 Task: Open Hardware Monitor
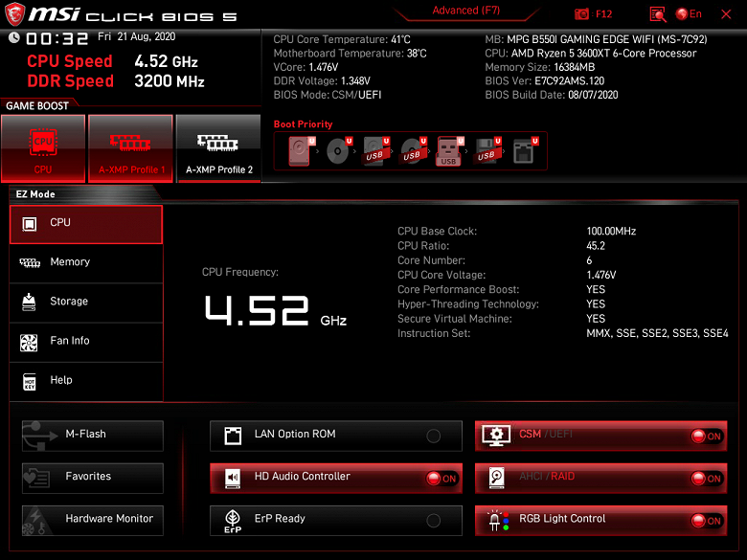93,521
